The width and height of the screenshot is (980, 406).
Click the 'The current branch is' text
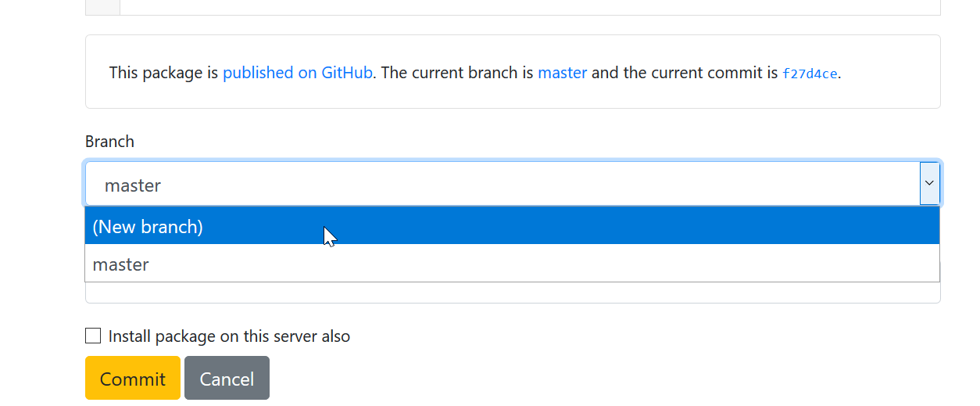pyautogui.click(x=458, y=73)
